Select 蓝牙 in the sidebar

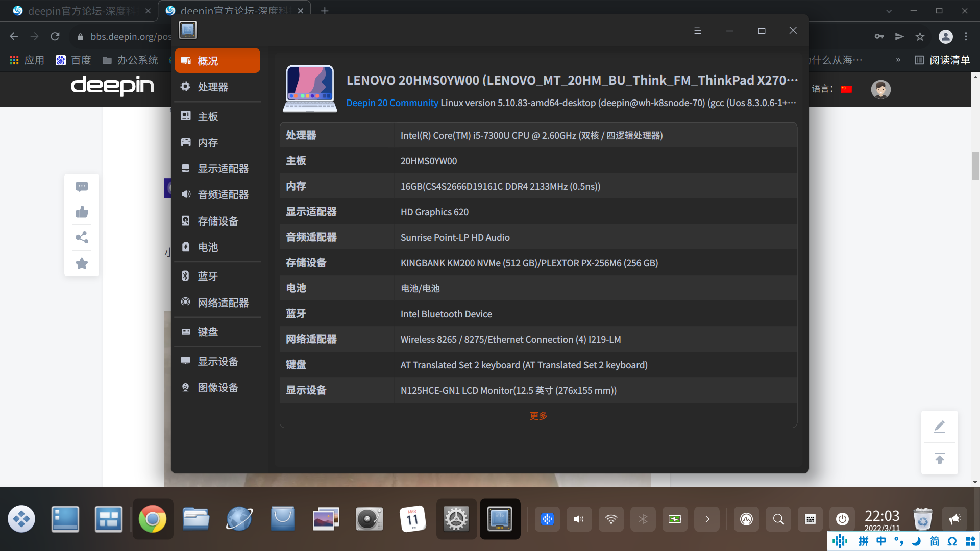tap(208, 277)
